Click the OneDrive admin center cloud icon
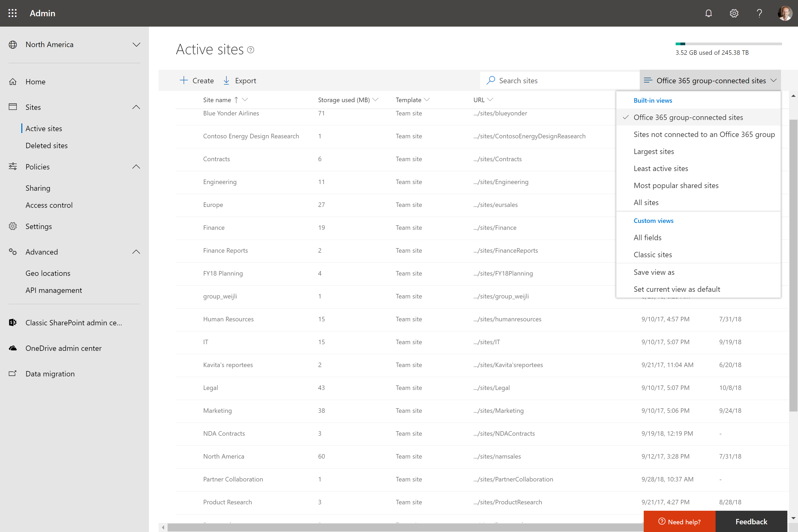Screen dimensions: 798x532 pyautogui.click(x=13, y=348)
